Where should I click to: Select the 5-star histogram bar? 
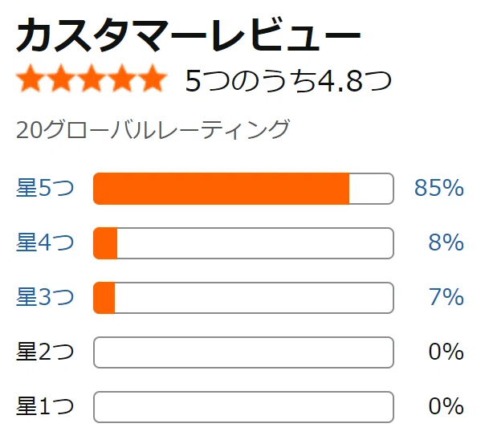(243, 189)
